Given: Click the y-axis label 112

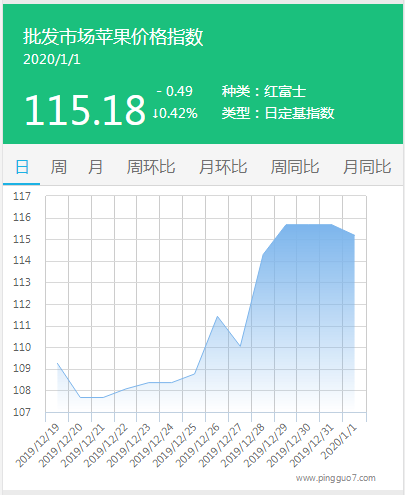Looking at the screenshot, I should point(22,304).
